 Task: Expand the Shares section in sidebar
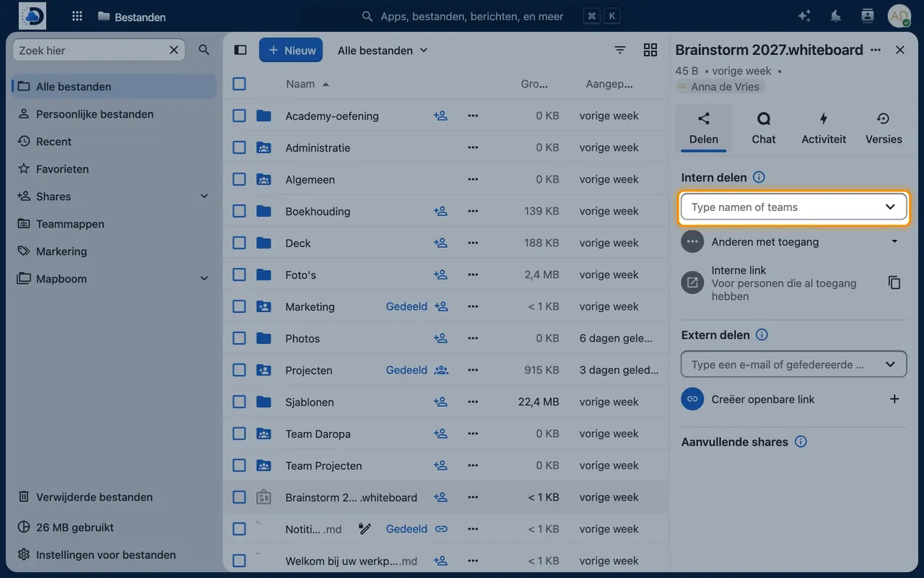(x=204, y=196)
